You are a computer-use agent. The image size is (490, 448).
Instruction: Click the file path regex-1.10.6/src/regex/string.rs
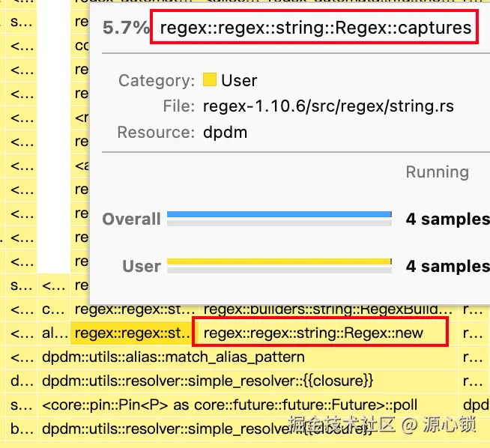click(x=328, y=106)
